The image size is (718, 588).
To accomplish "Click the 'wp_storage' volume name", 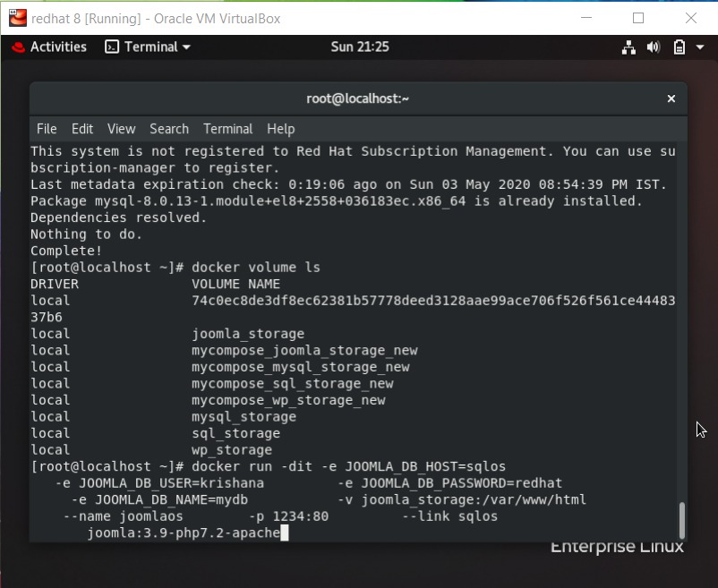I will [232, 450].
